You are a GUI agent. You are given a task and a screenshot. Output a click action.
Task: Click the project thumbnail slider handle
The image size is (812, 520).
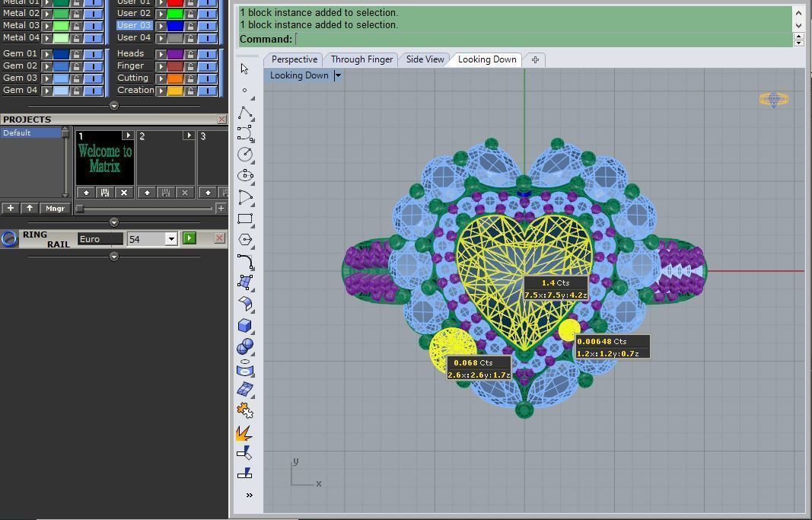click(80, 209)
